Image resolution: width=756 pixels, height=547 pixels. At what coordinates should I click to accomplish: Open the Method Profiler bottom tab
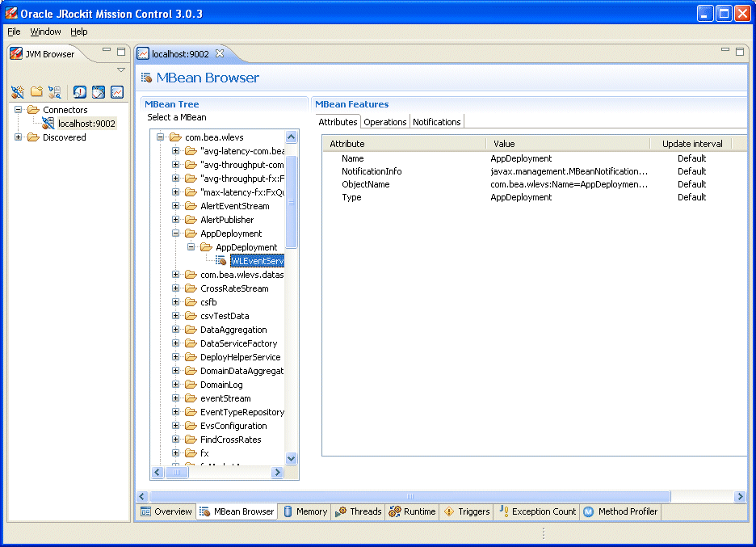pyautogui.click(x=620, y=511)
